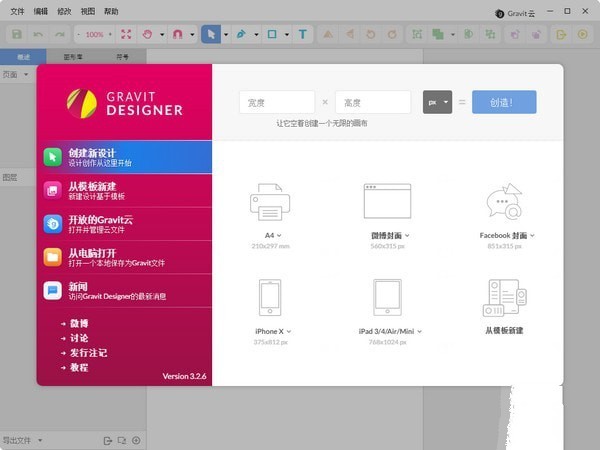Image resolution: width=600 pixels, height=450 pixels.
Task: Open the 发行注记 link
Action: pos(88,353)
